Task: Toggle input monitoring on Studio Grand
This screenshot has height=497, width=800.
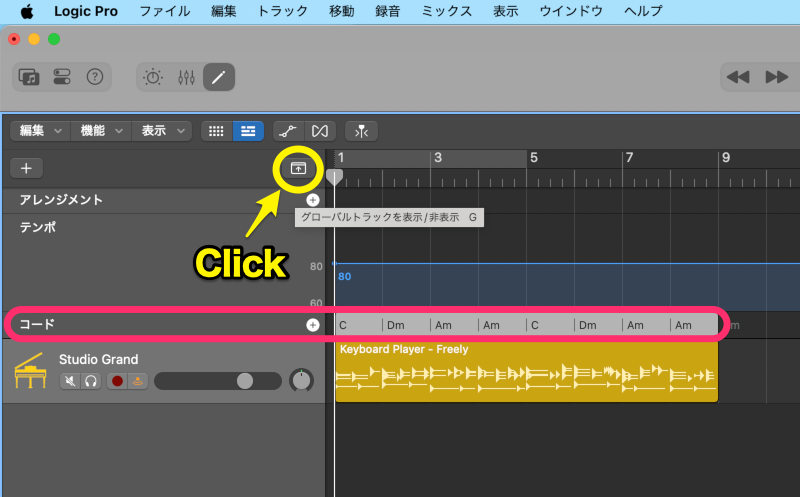Action: pos(138,381)
